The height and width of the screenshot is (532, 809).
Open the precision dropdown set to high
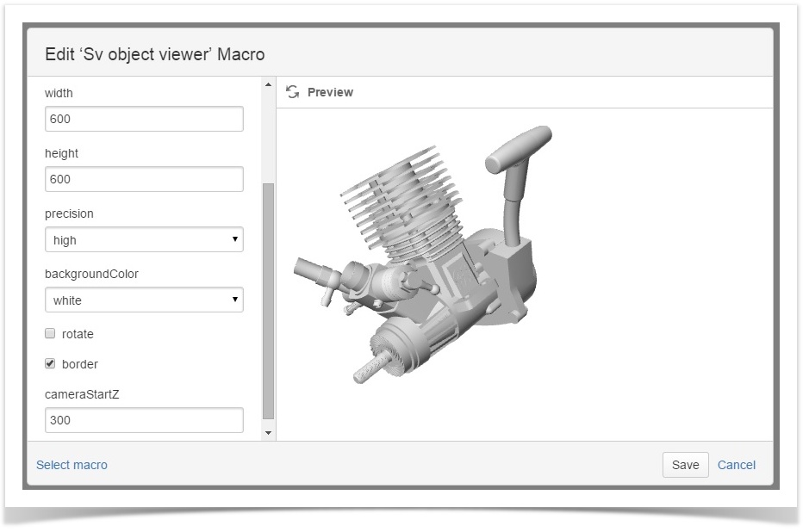144,240
